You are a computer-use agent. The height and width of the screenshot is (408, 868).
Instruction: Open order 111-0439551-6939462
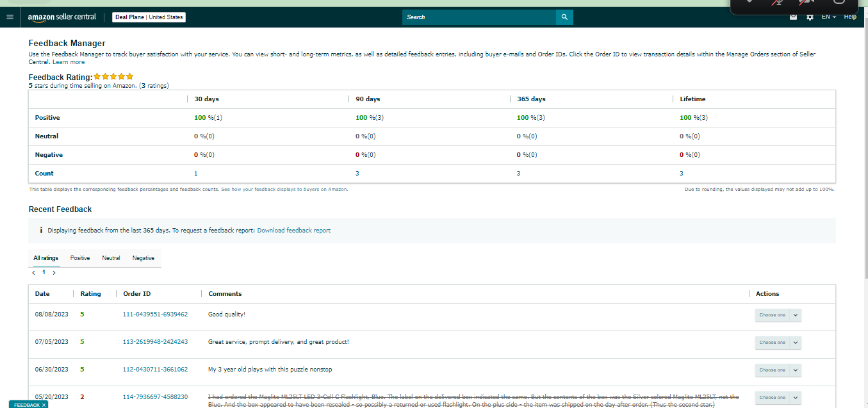(155, 314)
